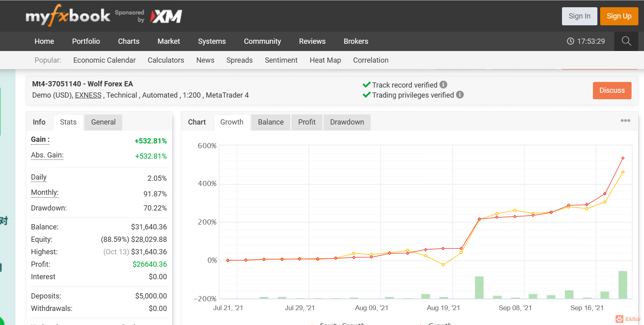Click the clock icon near the time
The height and width of the screenshot is (325, 644).
click(x=570, y=41)
